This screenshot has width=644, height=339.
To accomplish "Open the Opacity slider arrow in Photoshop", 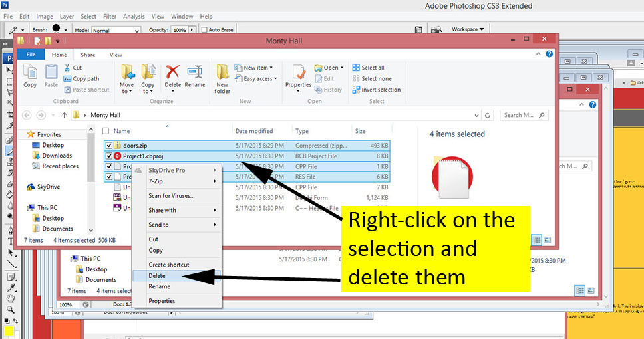I will tap(192, 30).
